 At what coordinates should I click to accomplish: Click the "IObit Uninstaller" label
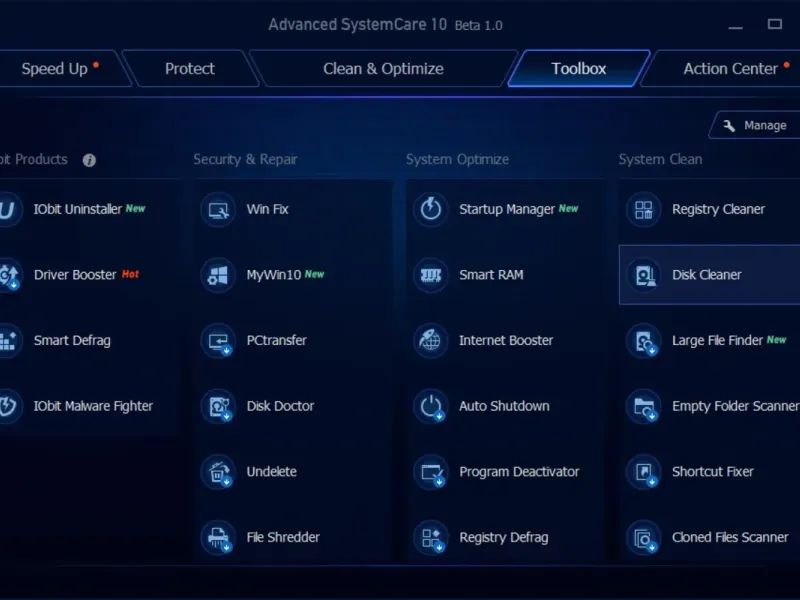click(x=78, y=209)
